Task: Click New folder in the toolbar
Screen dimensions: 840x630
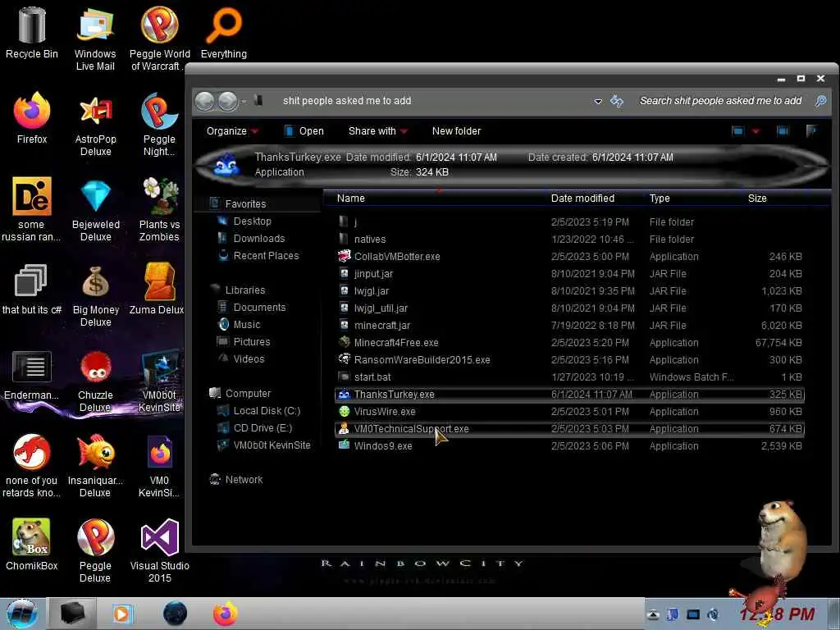Action: pos(456,131)
